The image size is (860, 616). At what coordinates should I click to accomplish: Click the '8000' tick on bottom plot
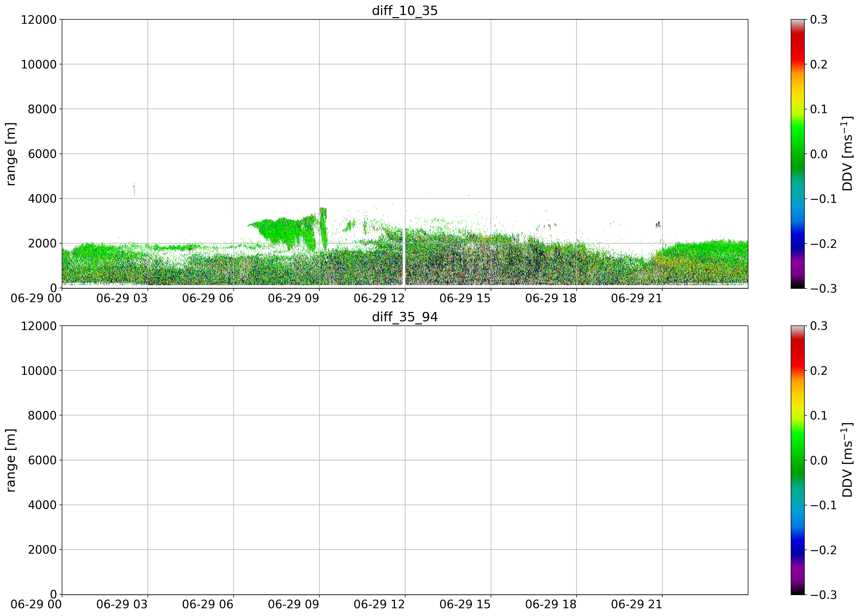(42, 415)
